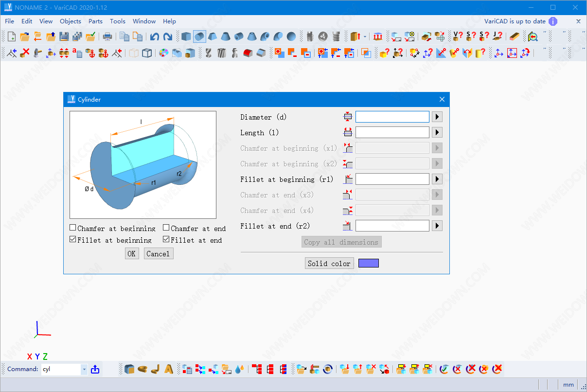This screenshot has width=587, height=392.
Task: Open the Objects menu
Action: pyautogui.click(x=71, y=21)
